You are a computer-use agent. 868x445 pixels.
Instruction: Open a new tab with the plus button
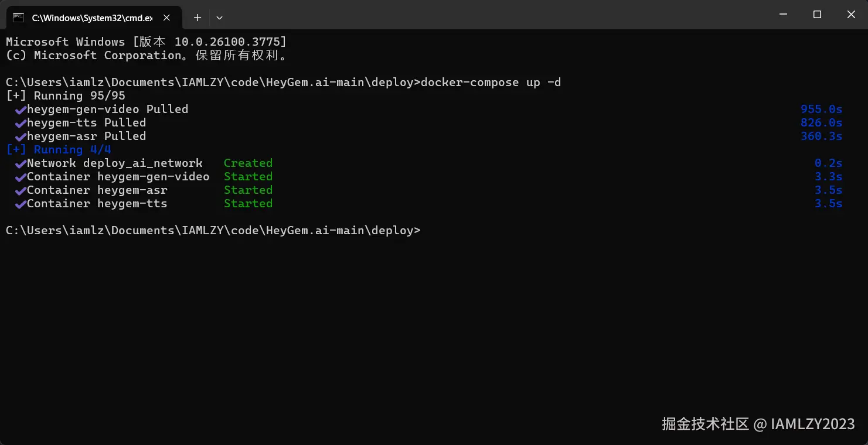click(198, 18)
